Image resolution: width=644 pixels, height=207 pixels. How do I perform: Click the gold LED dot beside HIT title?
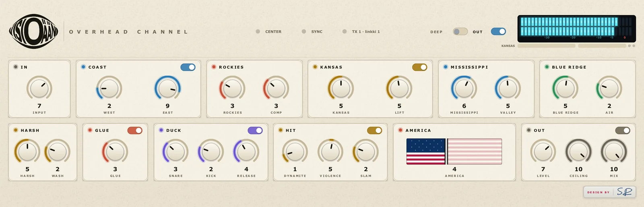tap(281, 130)
